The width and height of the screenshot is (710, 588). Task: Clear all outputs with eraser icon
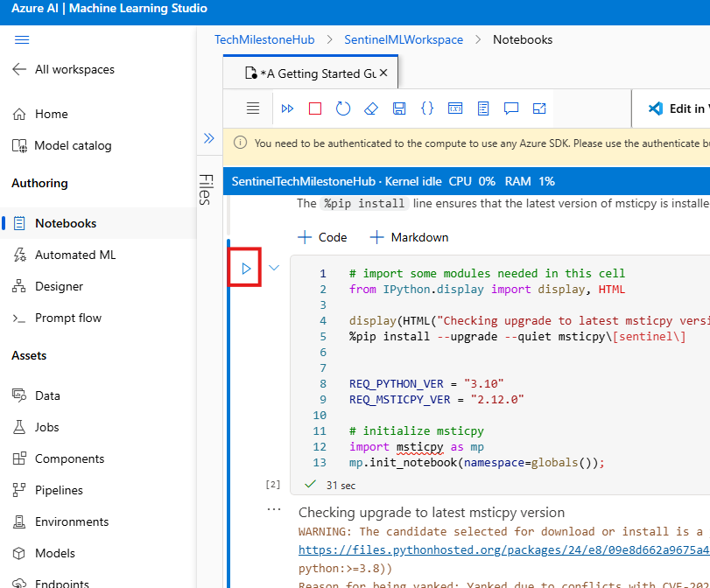[x=371, y=108]
